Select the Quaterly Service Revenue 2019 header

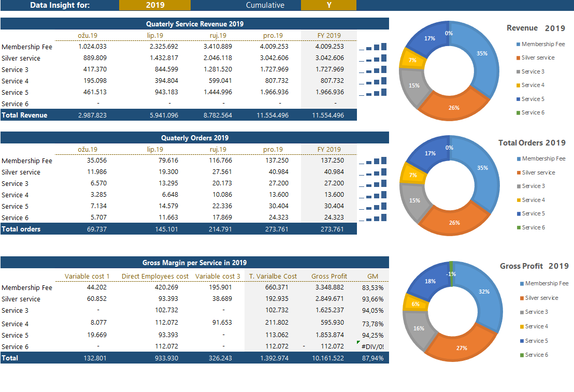[194, 24]
